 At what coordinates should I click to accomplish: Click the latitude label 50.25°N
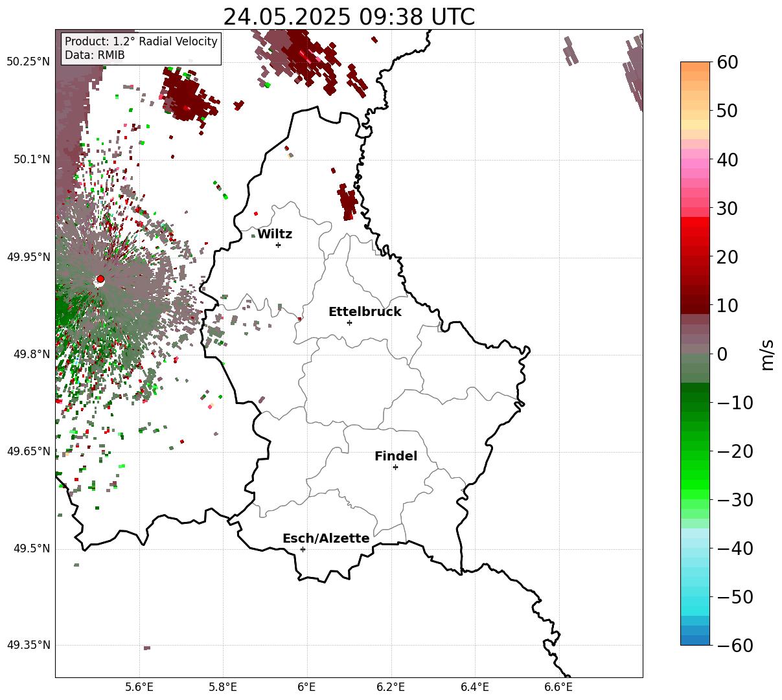pos(28,62)
